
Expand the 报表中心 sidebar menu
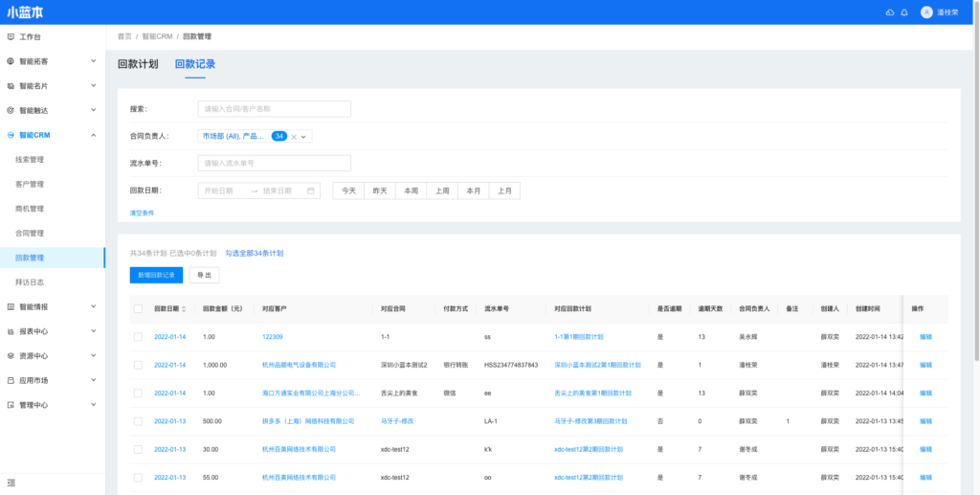pyautogui.click(x=93, y=331)
